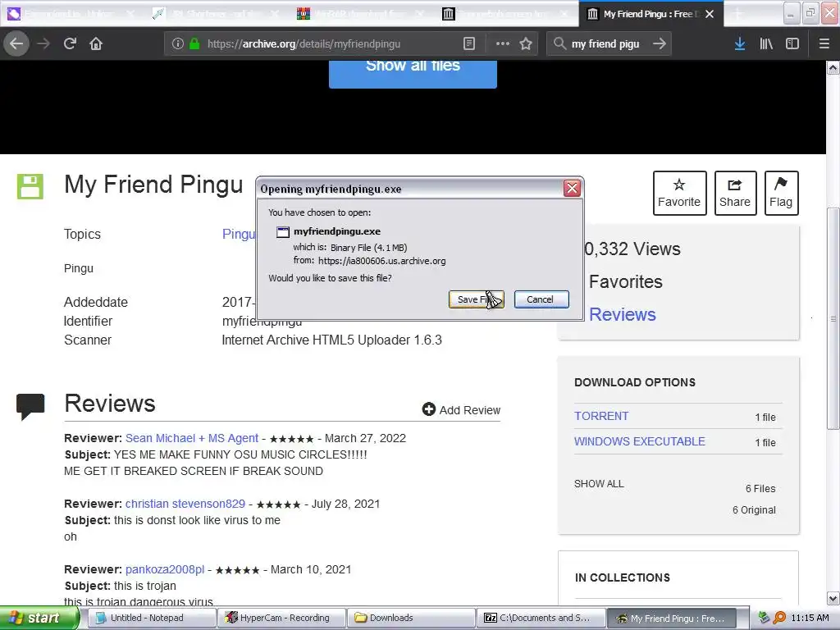Click the Save File button
The height and width of the screenshot is (630, 840).
pos(477,299)
